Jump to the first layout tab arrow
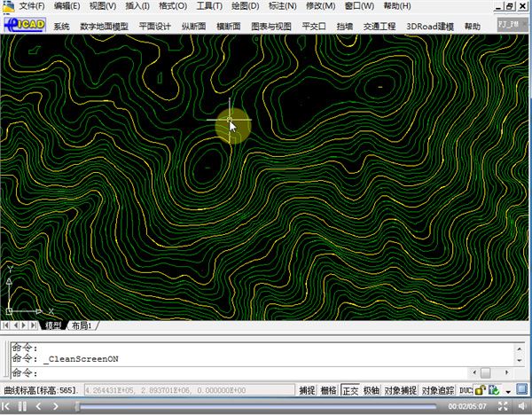 point(7,326)
